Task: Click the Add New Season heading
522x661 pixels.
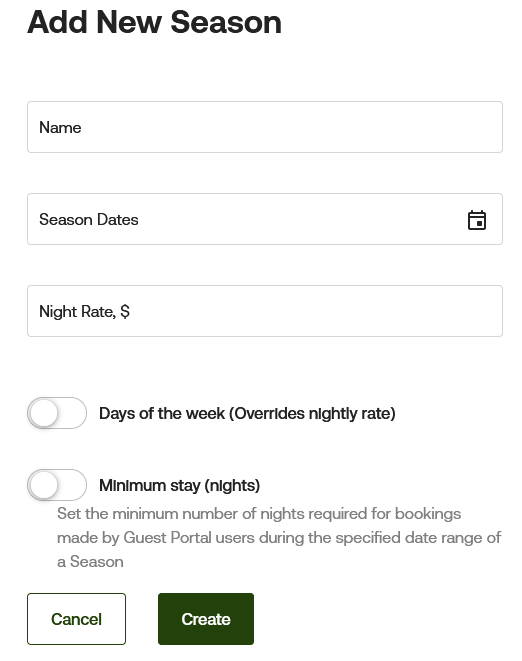Action: click(x=154, y=22)
